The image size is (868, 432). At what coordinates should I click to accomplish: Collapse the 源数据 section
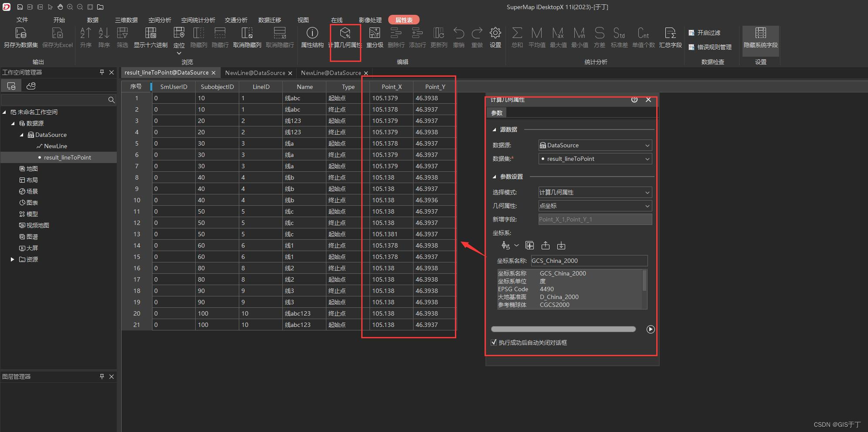click(x=495, y=129)
